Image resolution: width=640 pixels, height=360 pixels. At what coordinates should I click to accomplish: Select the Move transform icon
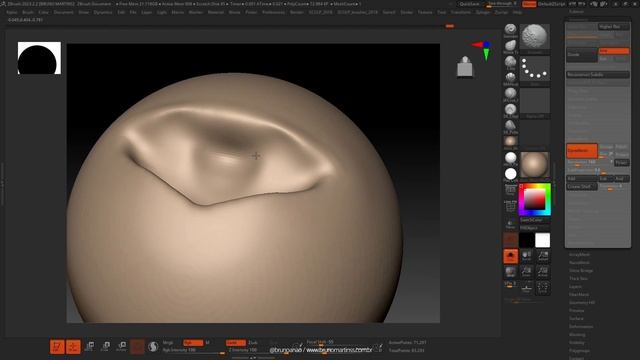point(89,347)
